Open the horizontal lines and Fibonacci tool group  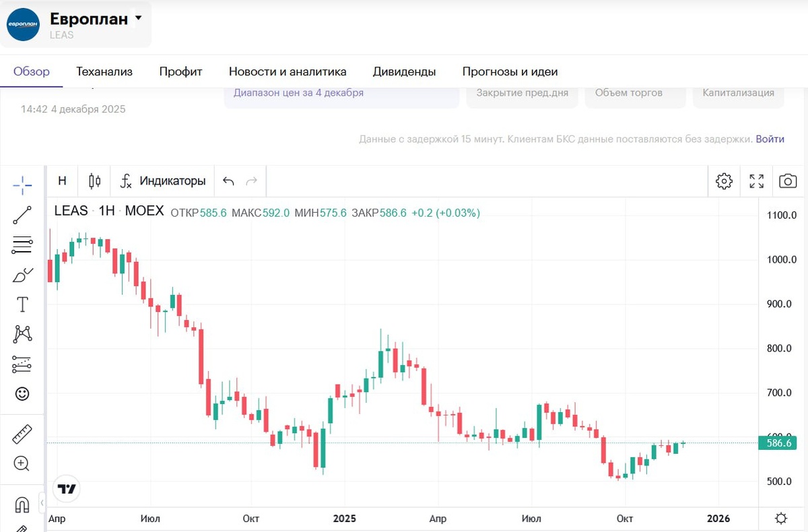(22, 245)
